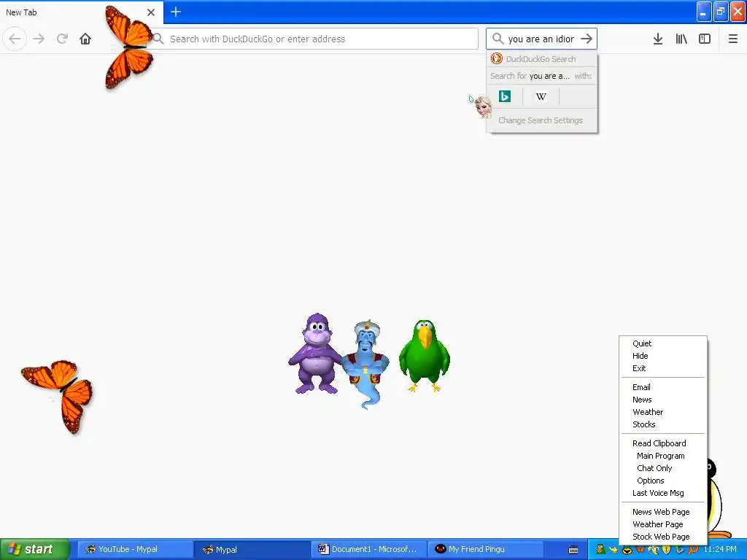Viewport: 747px width, 560px height.
Task: Submit the search with the arrow
Action: (x=587, y=39)
